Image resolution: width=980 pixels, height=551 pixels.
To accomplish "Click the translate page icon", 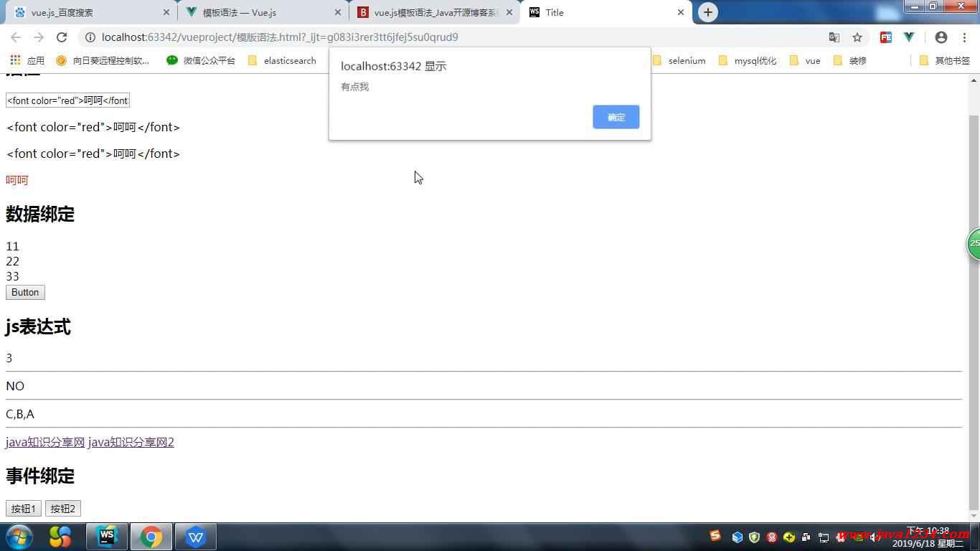I will click(x=834, y=37).
